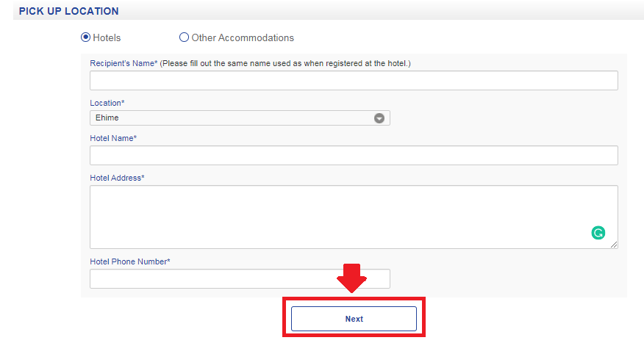Click the PICK UP LOCATION heading
The width and height of the screenshot is (644, 343).
[x=68, y=11]
